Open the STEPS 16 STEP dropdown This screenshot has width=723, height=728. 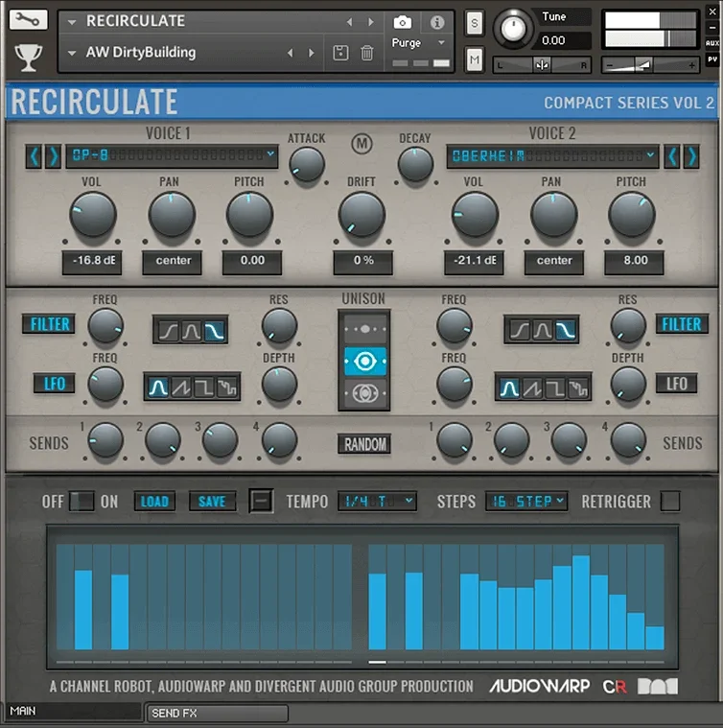526,502
